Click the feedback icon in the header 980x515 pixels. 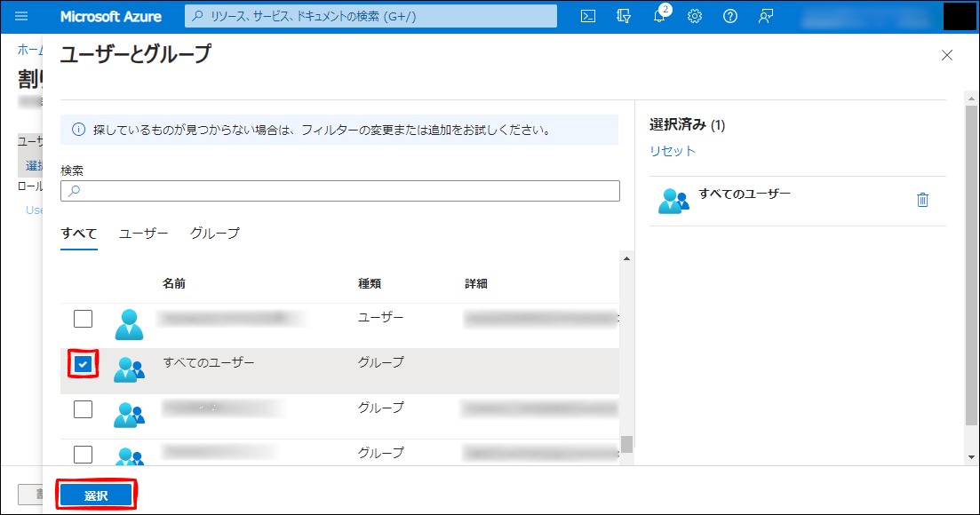[x=765, y=16]
